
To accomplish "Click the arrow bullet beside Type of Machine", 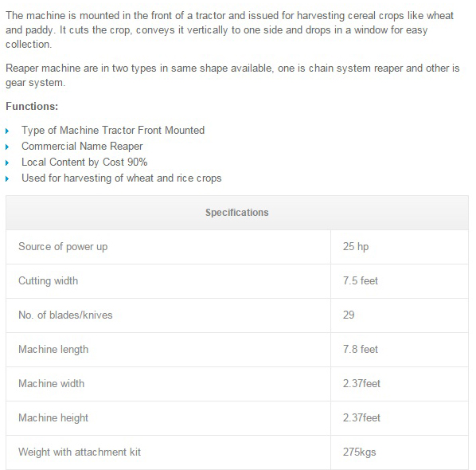I will point(7,131).
